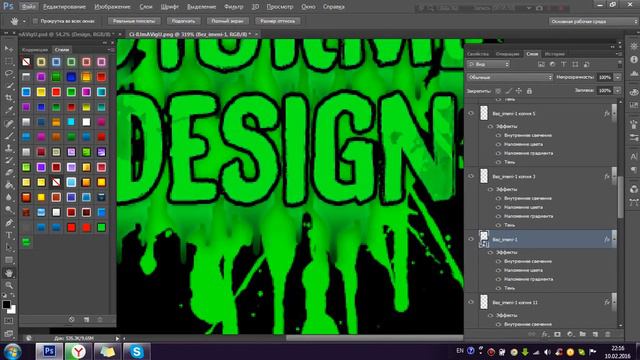Toggle layer filtering switch in Layers panel
The image size is (640, 360).
(x=620, y=64)
